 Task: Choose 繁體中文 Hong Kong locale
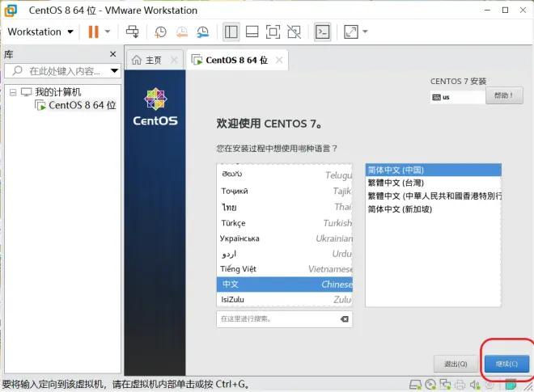point(433,196)
